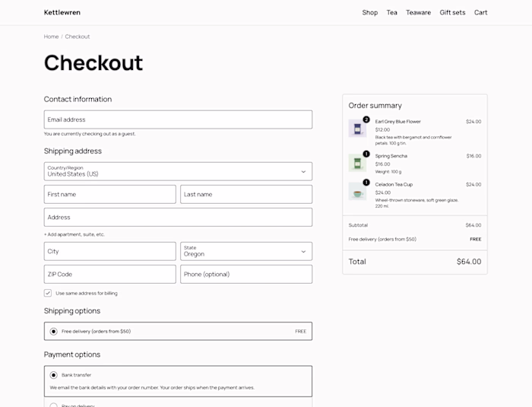
Task: Open the Tea menu item
Action: (392, 13)
